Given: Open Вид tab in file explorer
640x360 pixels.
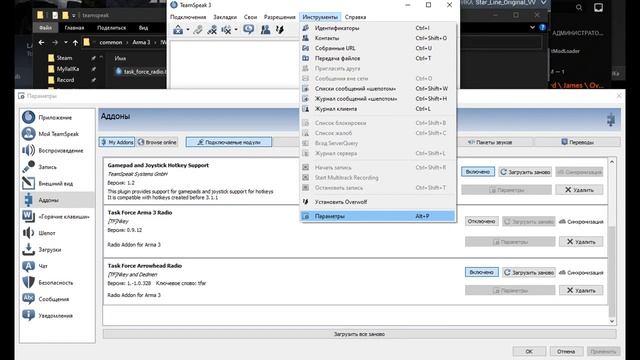Looking at the screenshot, I should tap(143, 28).
